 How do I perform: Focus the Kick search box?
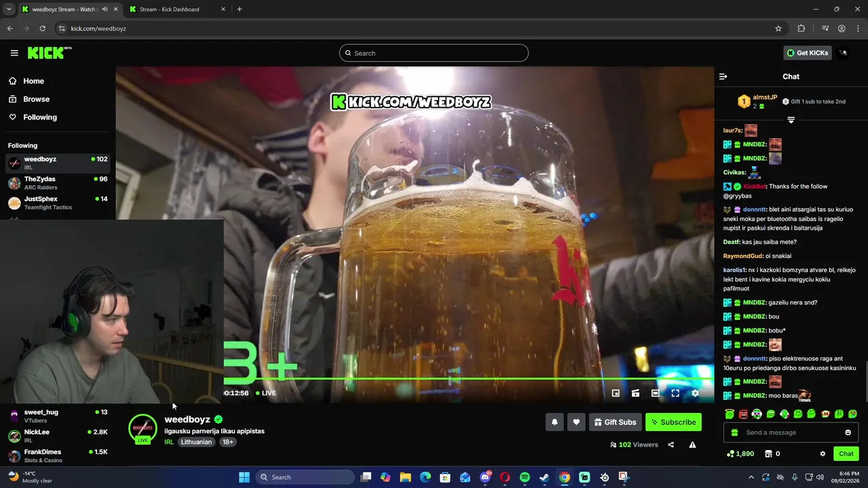tap(434, 53)
